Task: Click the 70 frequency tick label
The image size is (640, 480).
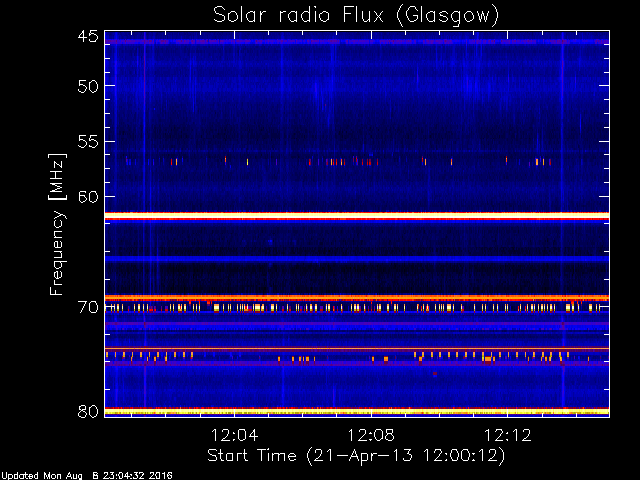Action: (88, 307)
